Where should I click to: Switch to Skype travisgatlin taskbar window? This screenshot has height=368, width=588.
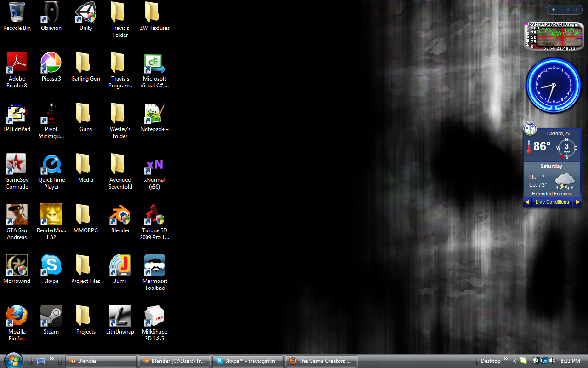point(248,361)
